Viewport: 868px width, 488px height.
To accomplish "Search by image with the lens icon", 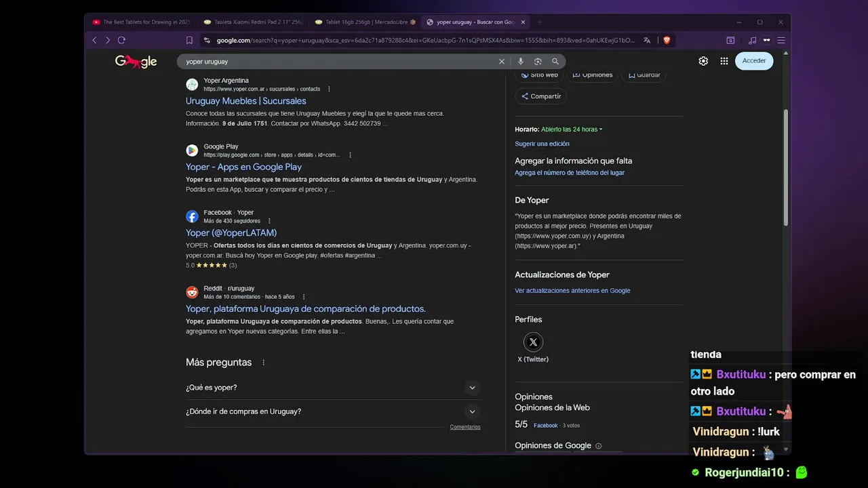I will [x=538, y=61].
